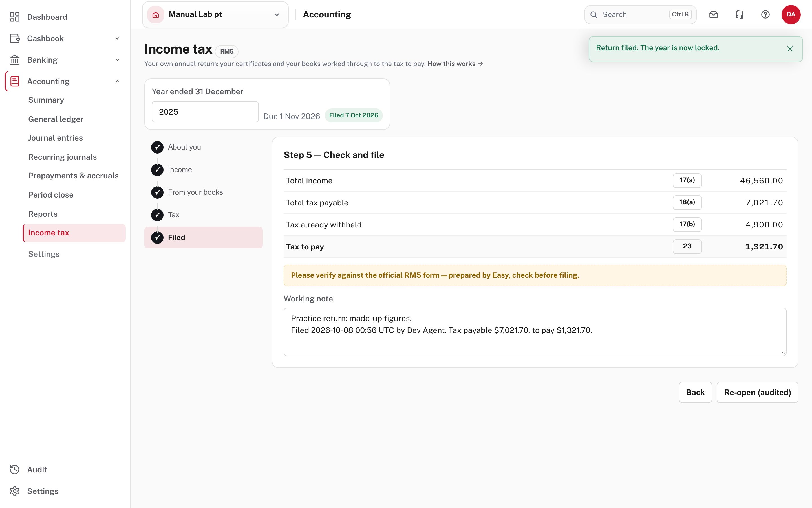Viewport: 812px width, 508px height.
Task: Open Journal entries
Action: click(55, 138)
